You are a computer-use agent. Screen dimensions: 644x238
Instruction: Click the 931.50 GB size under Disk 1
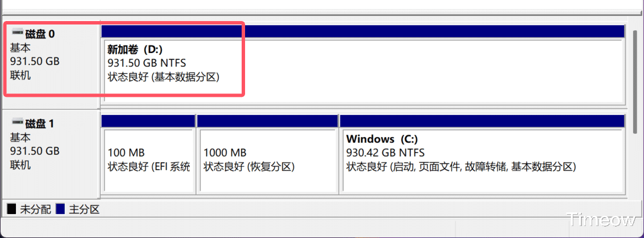(35, 151)
